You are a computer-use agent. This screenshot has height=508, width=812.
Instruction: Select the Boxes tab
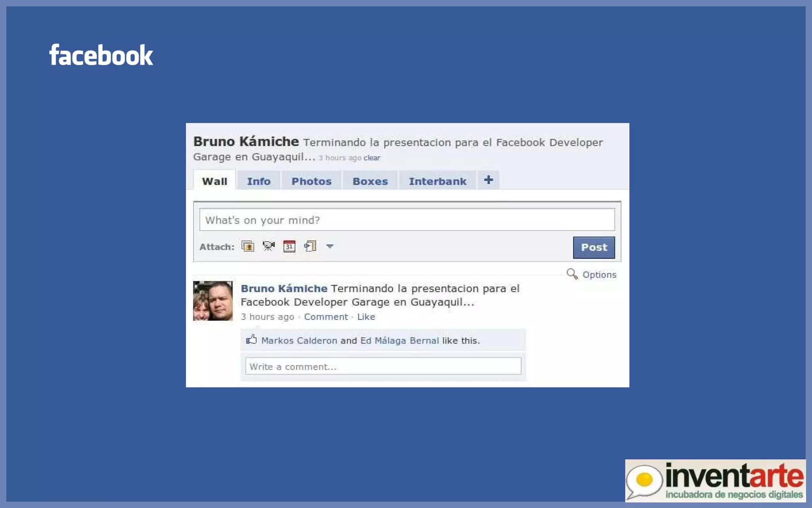[x=370, y=181]
